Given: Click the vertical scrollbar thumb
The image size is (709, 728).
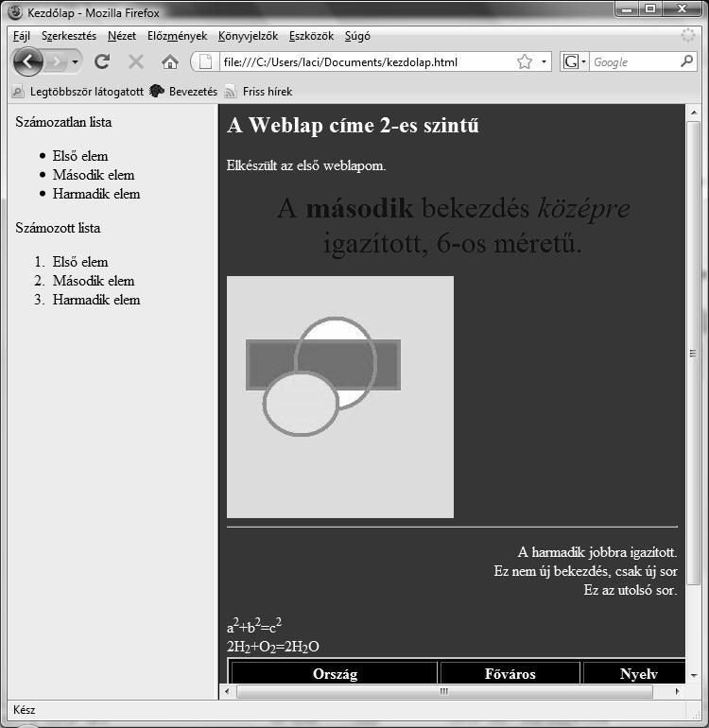Looking at the screenshot, I should 694,354.
